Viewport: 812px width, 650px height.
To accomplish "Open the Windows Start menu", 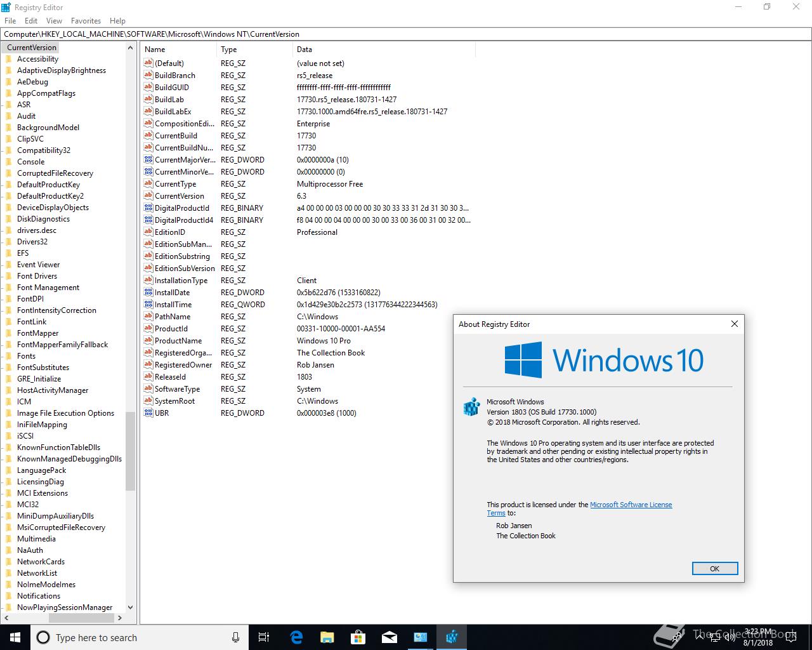I will (x=15, y=637).
